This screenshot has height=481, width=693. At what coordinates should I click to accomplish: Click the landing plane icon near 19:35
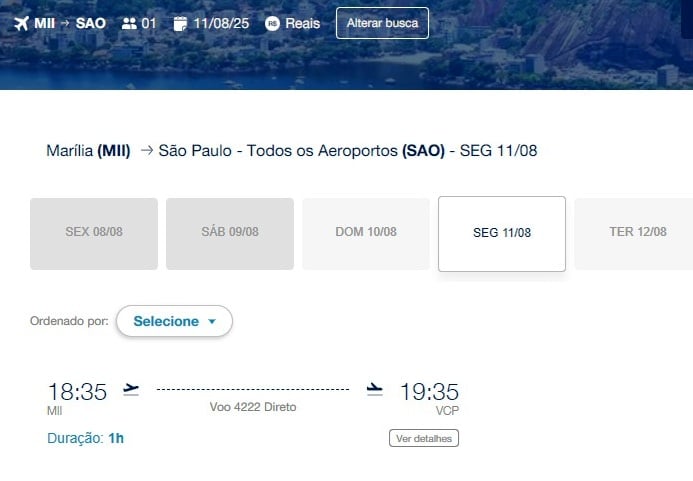374,389
